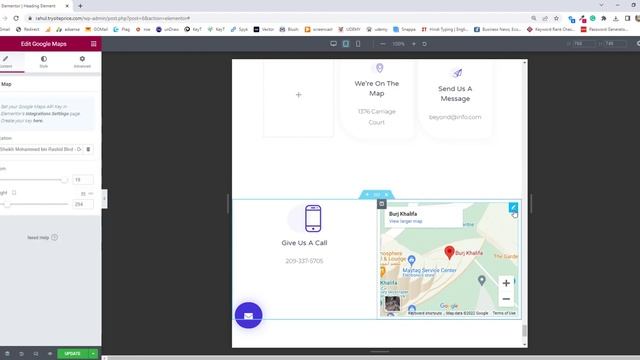
Task: Switch to tablet preview mode
Action: [x=346, y=44]
